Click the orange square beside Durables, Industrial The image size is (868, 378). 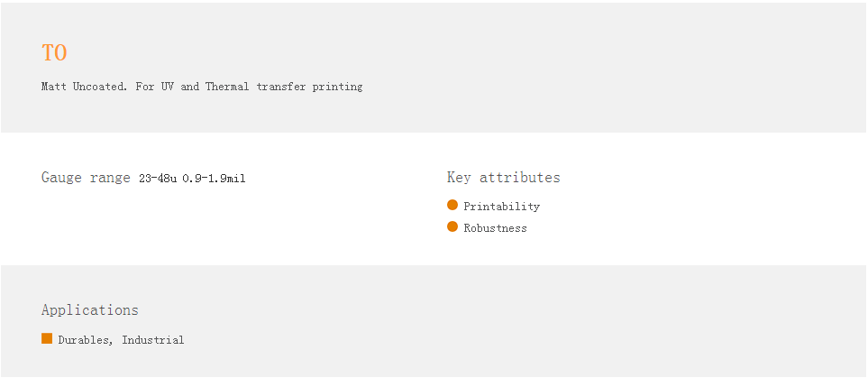pos(47,339)
